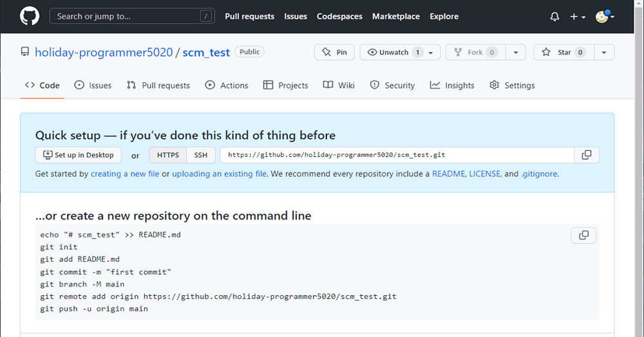Open the user avatar menu
This screenshot has height=337, width=644.
click(x=605, y=16)
